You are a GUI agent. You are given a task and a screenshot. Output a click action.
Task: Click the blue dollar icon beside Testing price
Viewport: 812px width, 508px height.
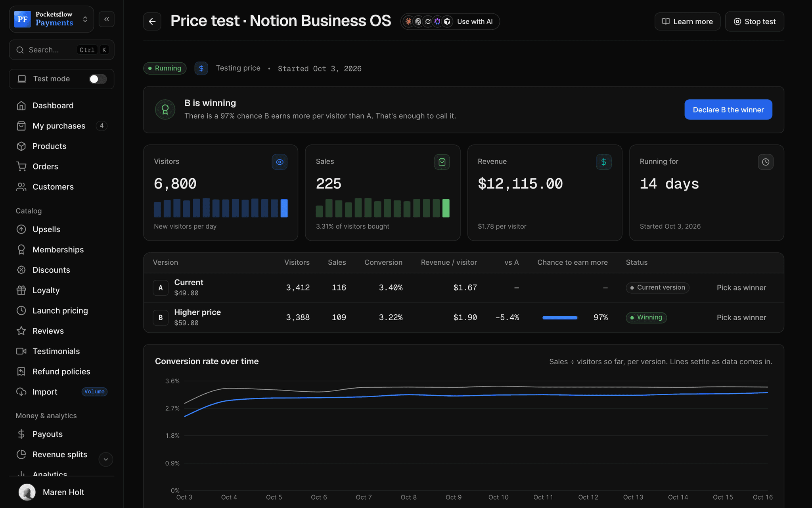click(x=201, y=68)
